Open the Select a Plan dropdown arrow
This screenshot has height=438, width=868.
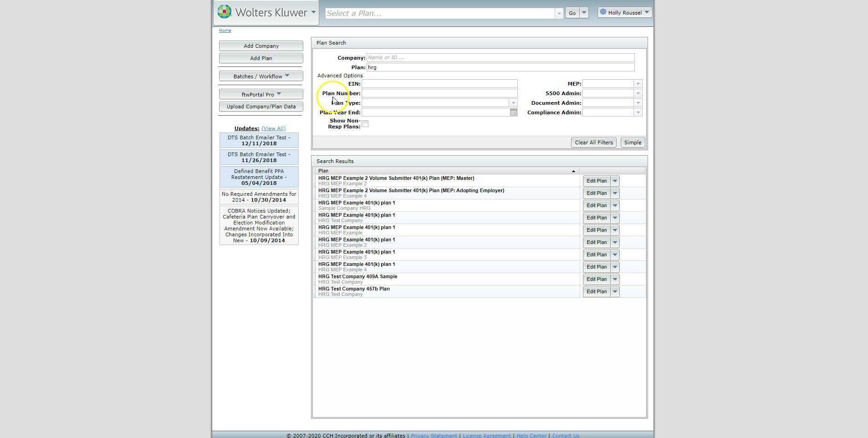pos(560,13)
